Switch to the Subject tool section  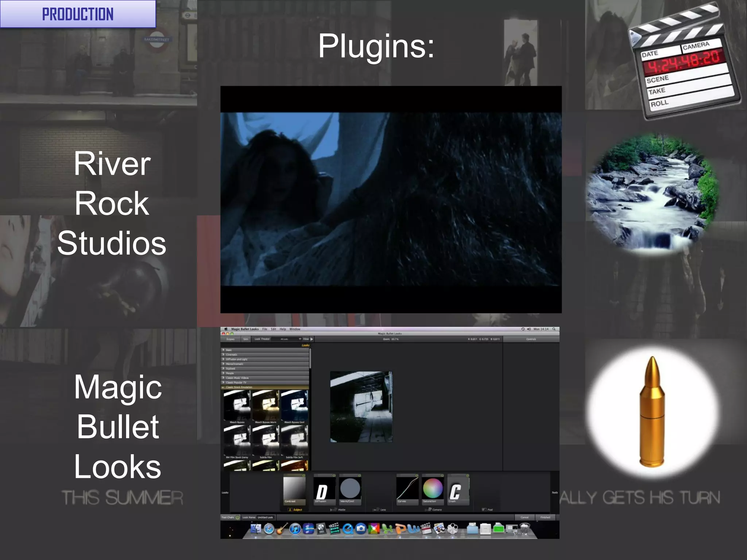(295, 510)
